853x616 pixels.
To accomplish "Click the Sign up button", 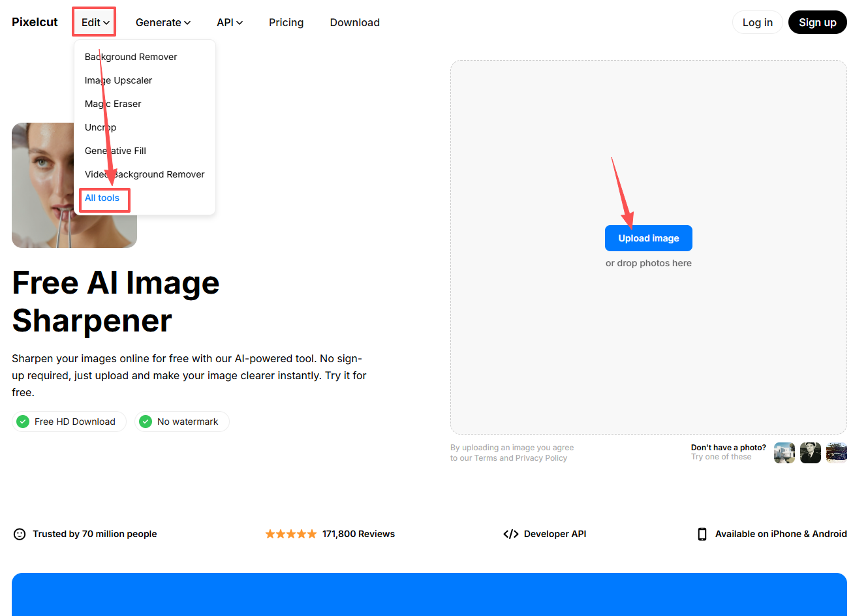I will [818, 22].
